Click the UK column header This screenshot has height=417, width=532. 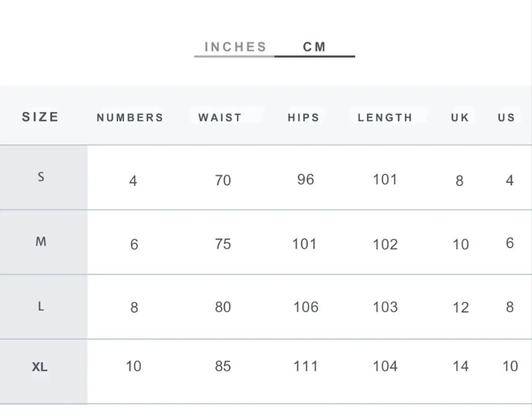click(460, 118)
